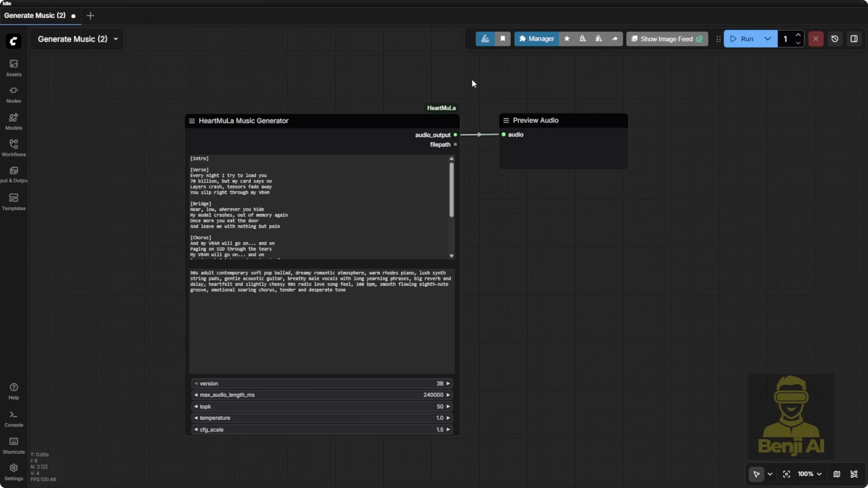The image size is (868, 488).
Task: Open the zoom level dropdown showing 100%
Action: pyautogui.click(x=809, y=474)
